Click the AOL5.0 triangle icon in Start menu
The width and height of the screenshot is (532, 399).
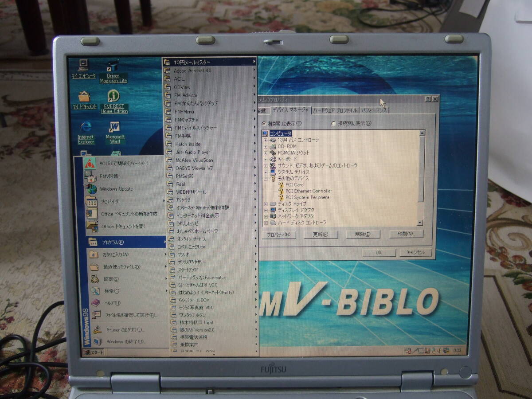(90, 163)
